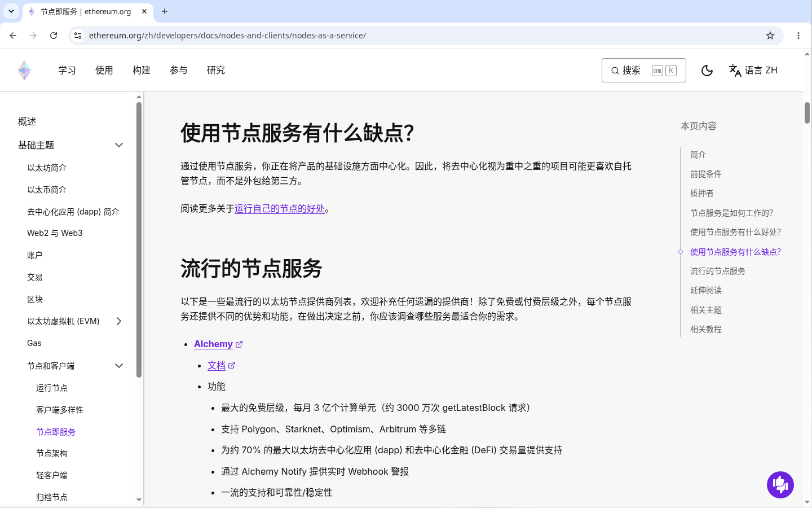Open Web2 与 Web3 sidebar page
Viewport: 812px width, 508px height.
point(55,233)
